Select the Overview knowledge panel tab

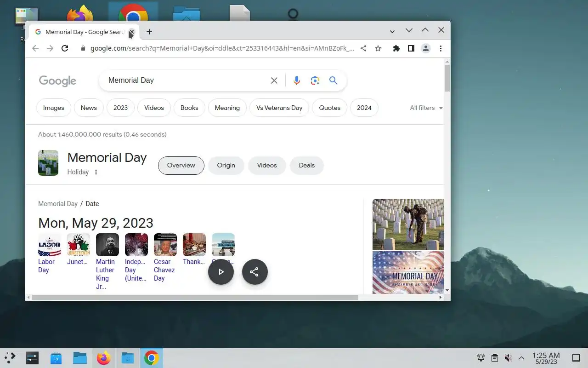click(x=181, y=166)
